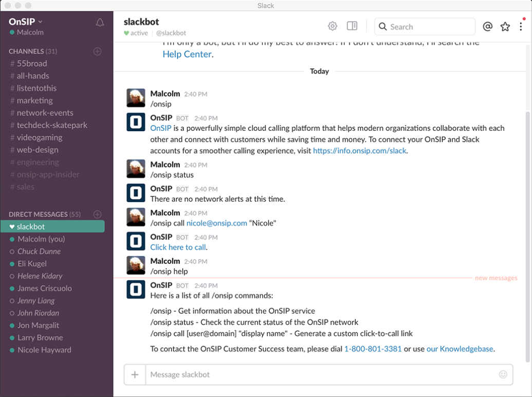Click the 'Click here to call' link
Viewport: 532px width, 397px height.
click(178, 247)
